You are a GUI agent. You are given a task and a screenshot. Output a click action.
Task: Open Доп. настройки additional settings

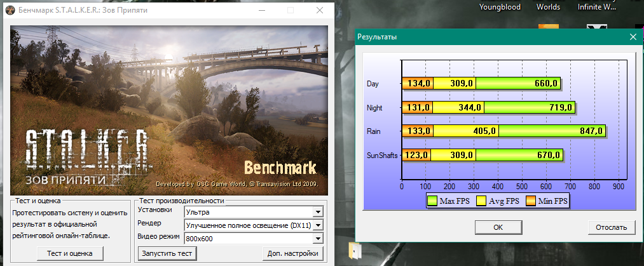[293, 253]
